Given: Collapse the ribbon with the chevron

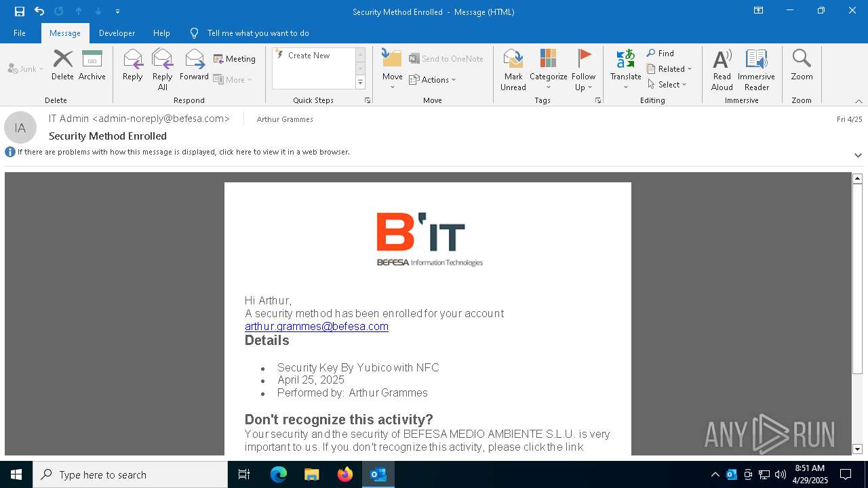Looking at the screenshot, I should (859, 101).
